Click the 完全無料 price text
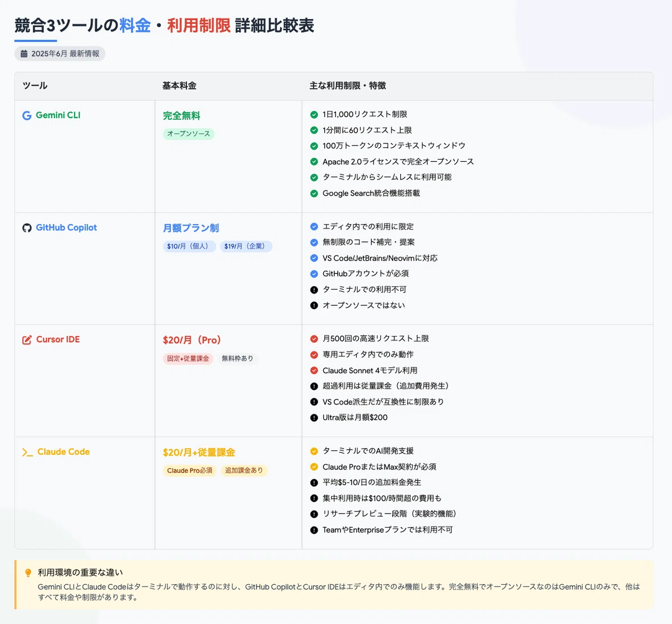 (x=181, y=116)
